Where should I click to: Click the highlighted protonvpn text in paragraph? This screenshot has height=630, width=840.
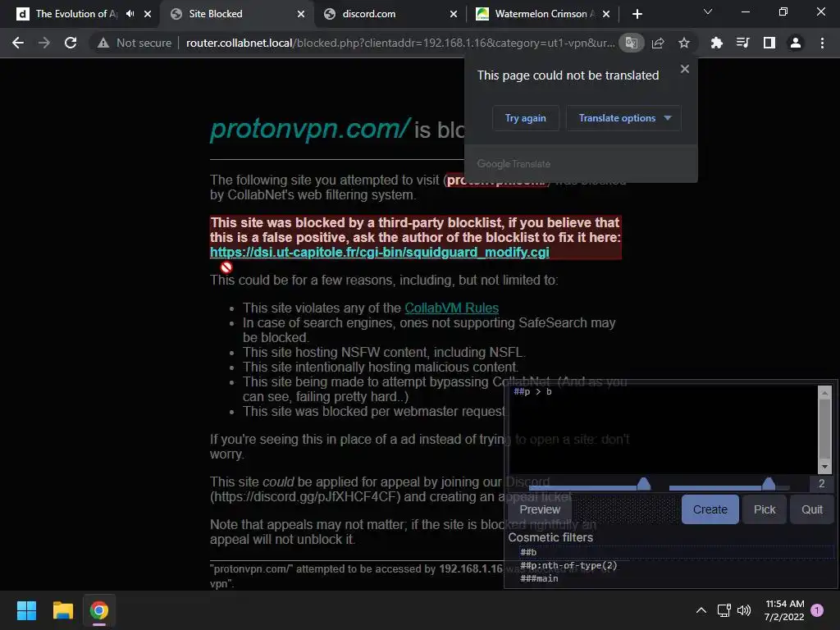coord(495,180)
